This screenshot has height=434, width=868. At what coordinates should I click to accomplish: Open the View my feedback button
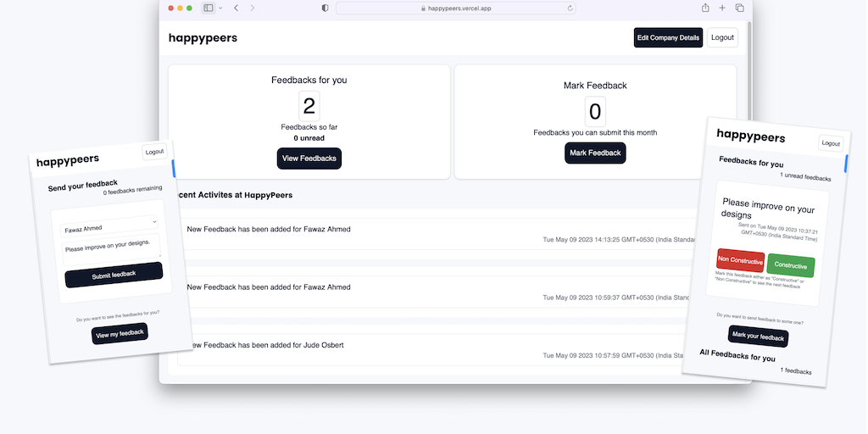pos(120,333)
